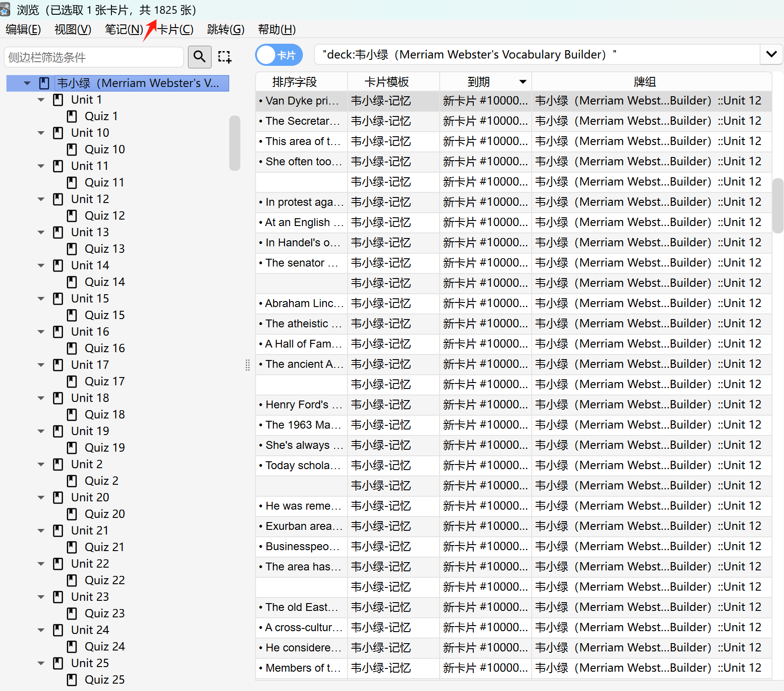
Task: Click the sidebar search magnifier icon
Action: (x=199, y=57)
